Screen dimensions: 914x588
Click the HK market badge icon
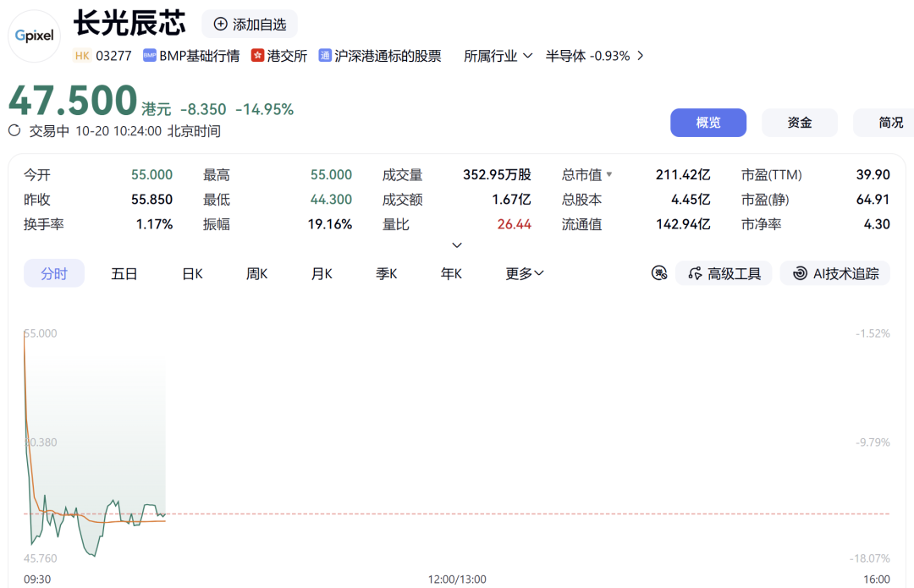pos(82,55)
